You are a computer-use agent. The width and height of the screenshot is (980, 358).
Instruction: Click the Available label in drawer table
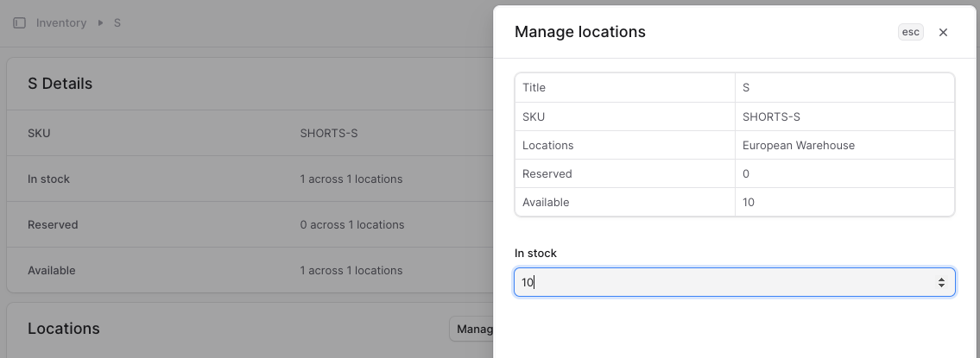click(x=546, y=203)
